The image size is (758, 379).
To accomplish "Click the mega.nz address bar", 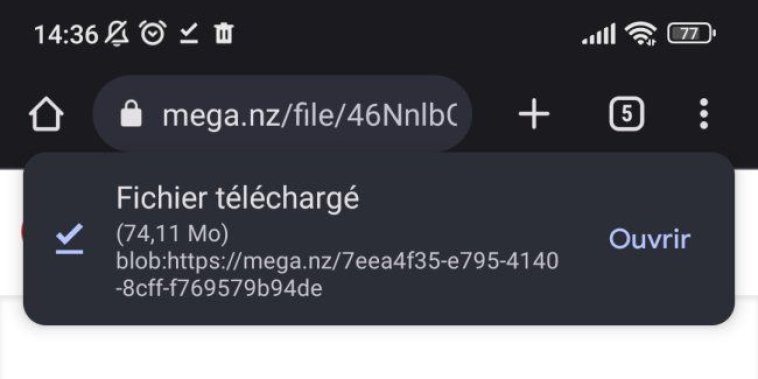I will tap(282, 114).
